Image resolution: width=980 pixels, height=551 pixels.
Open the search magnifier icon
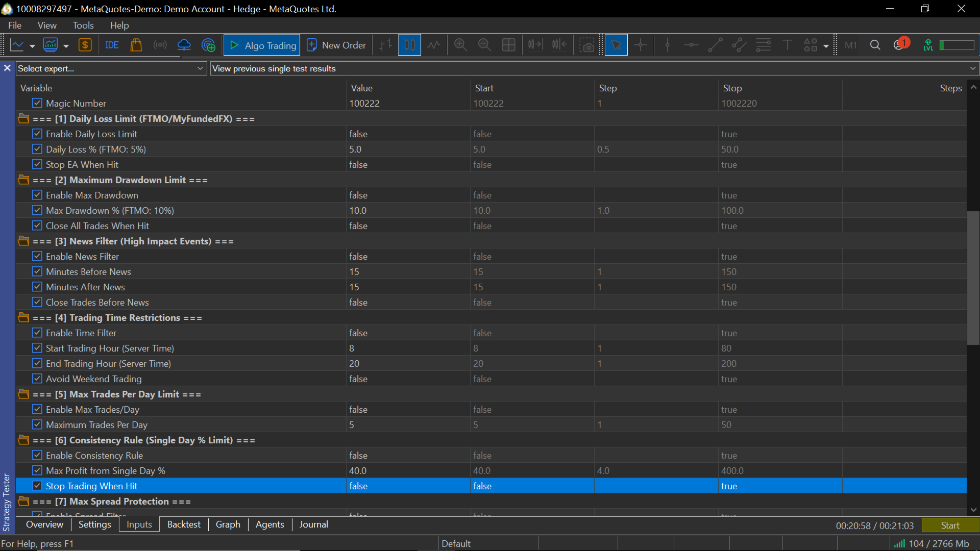point(875,45)
